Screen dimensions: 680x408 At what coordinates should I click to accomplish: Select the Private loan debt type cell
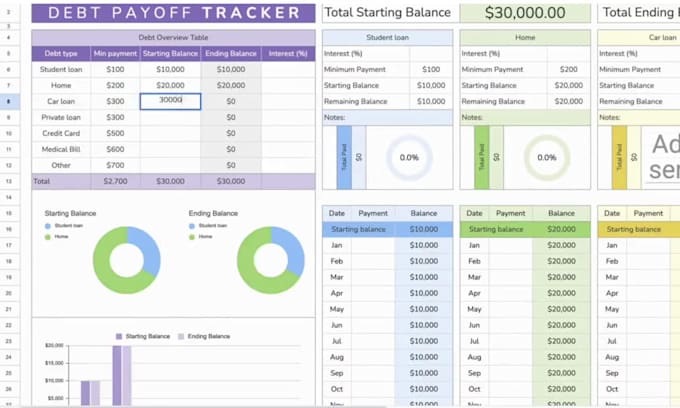click(61, 118)
